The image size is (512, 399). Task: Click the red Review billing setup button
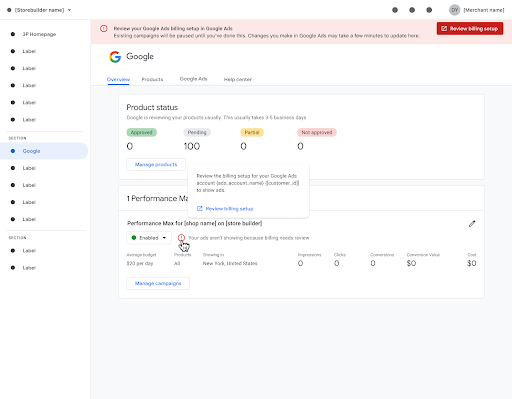[470, 29]
